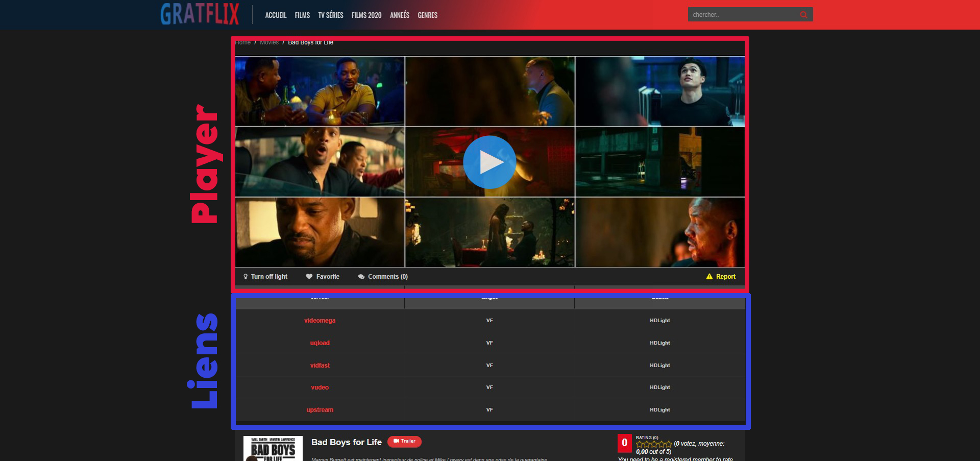980x461 pixels.
Task: Open the FILMS menu item
Action: (x=302, y=15)
